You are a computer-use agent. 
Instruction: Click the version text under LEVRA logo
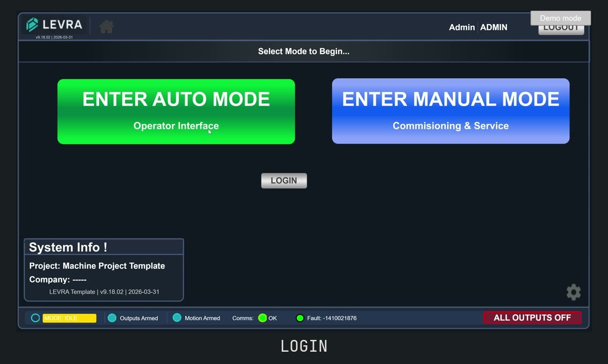pyautogui.click(x=54, y=37)
